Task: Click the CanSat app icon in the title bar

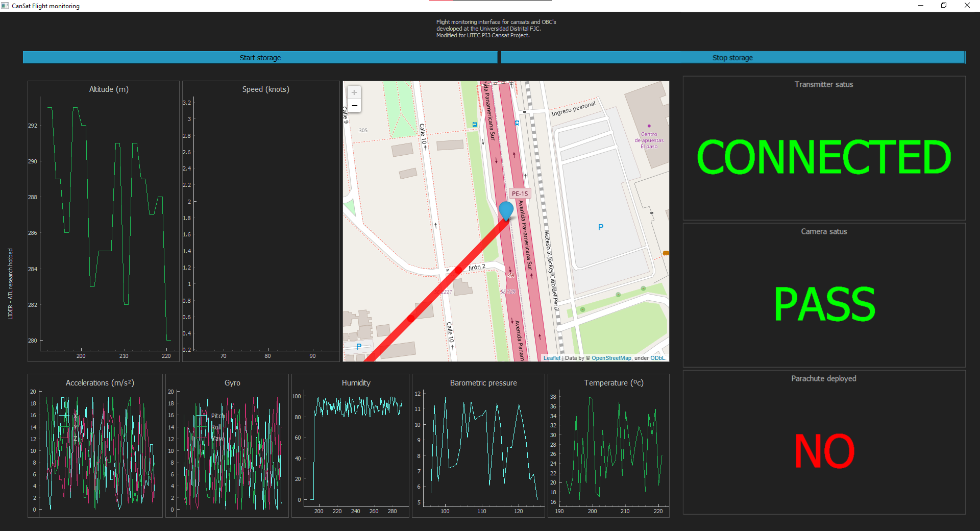Action: [5, 6]
